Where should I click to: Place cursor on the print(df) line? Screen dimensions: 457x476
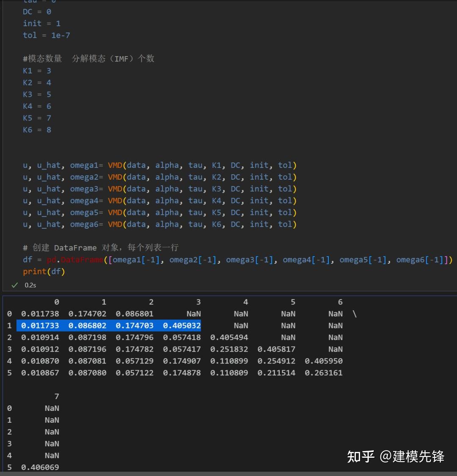[x=44, y=271]
